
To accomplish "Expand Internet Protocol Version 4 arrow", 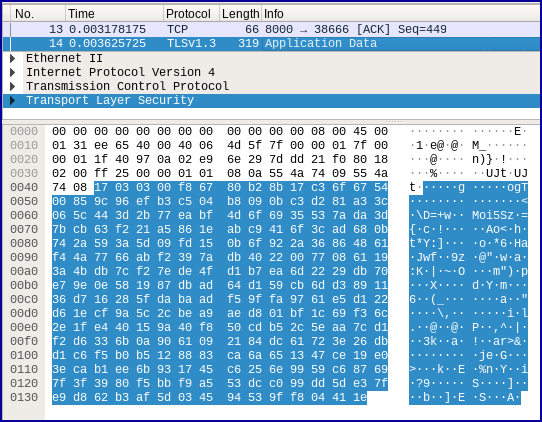I will tap(13, 72).
